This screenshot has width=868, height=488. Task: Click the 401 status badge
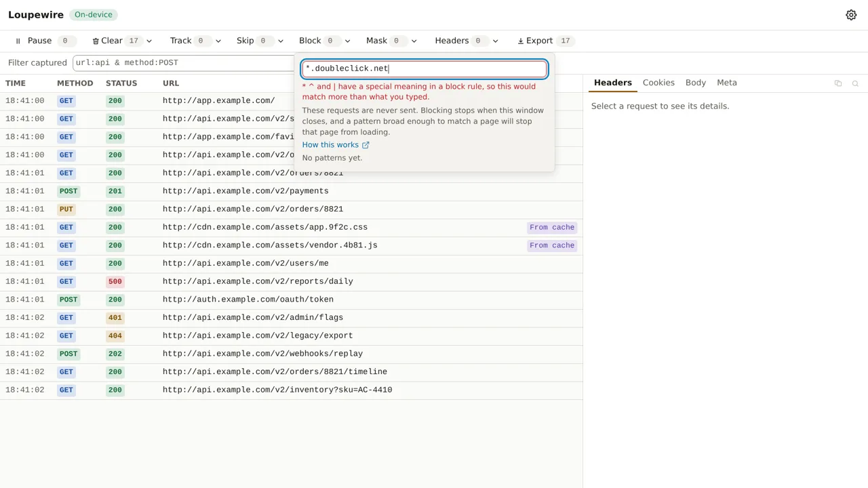(x=115, y=317)
